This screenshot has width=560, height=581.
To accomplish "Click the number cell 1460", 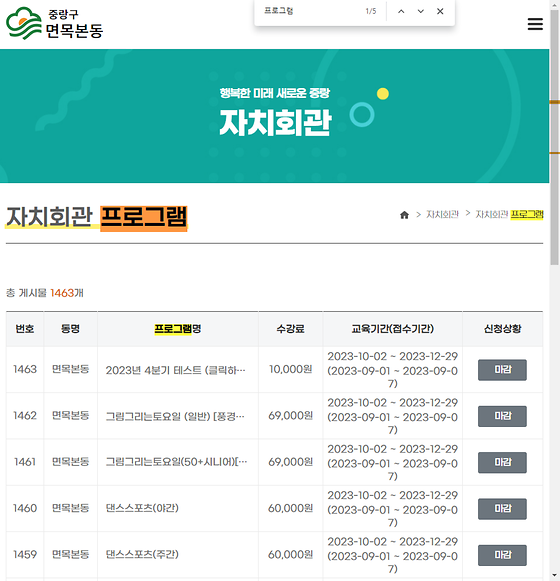I will 25,508.
